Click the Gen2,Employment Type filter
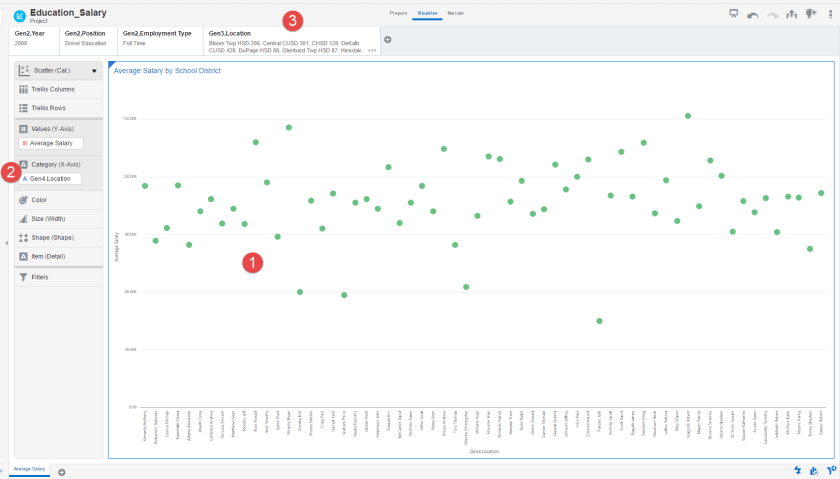 [158, 40]
